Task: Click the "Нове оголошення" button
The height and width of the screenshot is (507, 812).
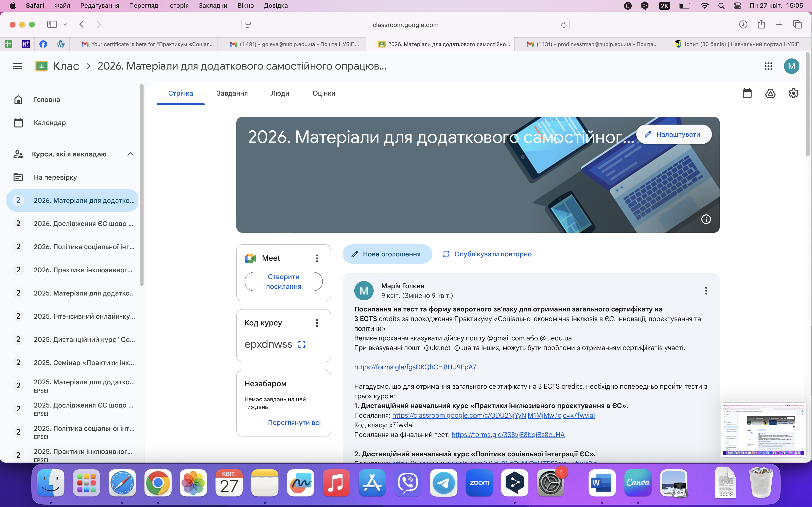Action: [387, 254]
